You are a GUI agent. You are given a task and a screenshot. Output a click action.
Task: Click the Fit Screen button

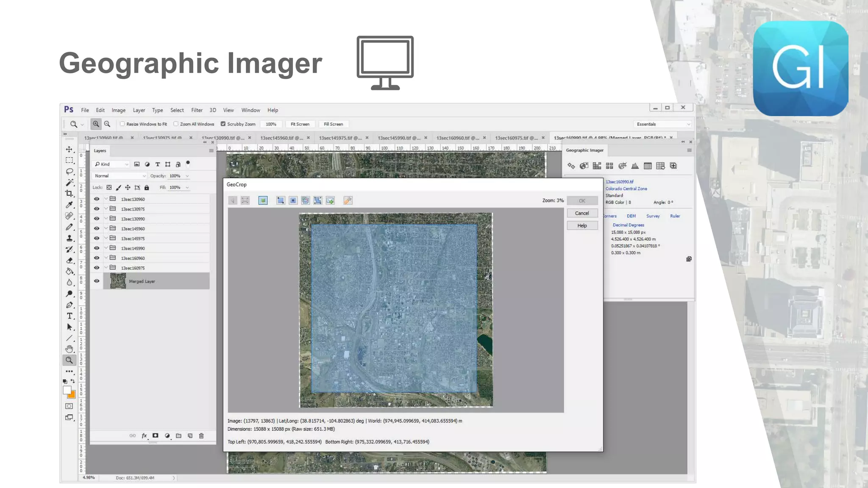(300, 124)
